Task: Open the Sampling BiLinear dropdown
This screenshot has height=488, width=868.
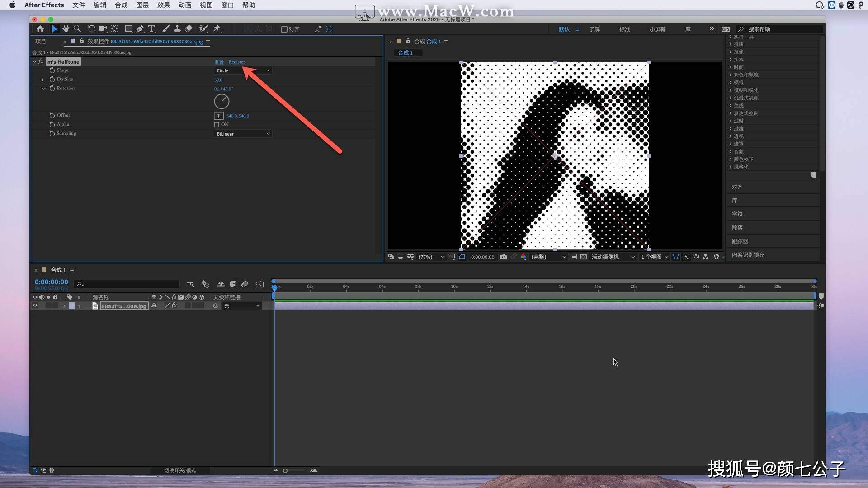Action: click(243, 134)
